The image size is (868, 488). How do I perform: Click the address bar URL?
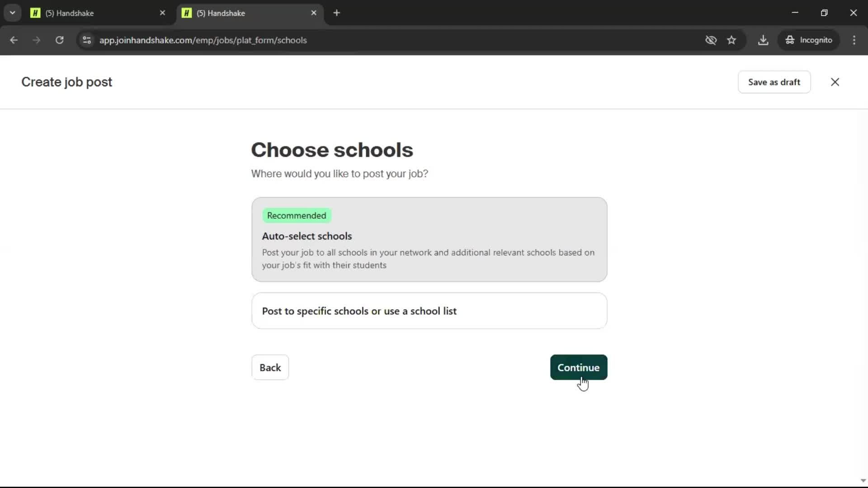pos(203,40)
